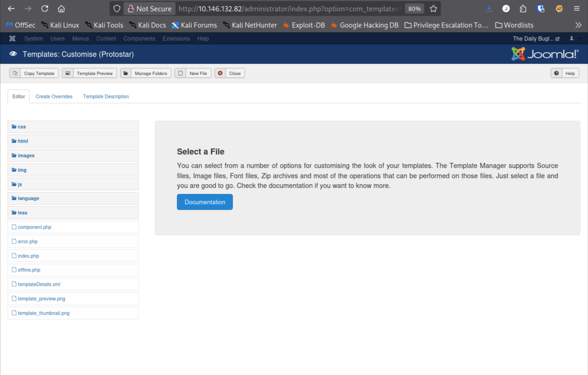This screenshot has width=588, height=375.
Task: Open the OffSec bookmark
Action: point(20,25)
